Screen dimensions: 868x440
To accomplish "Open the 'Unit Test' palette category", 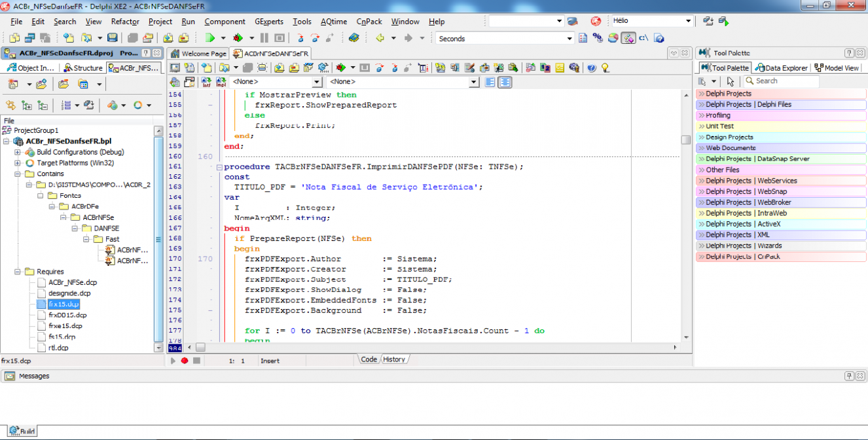I will (781, 126).
